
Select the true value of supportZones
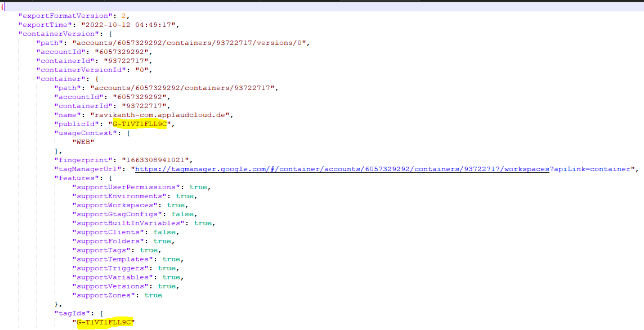click(x=153, y=295)
